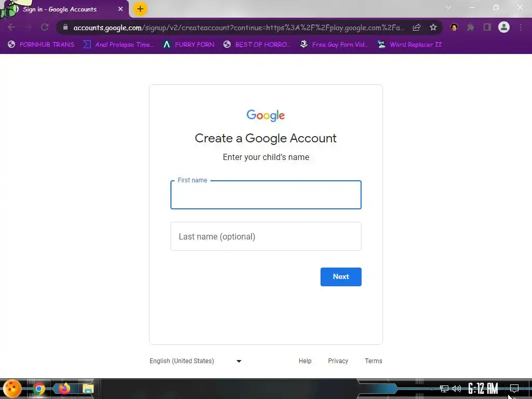Open a new tab with the plus button

pyautogui.click(x=140, y=9)
